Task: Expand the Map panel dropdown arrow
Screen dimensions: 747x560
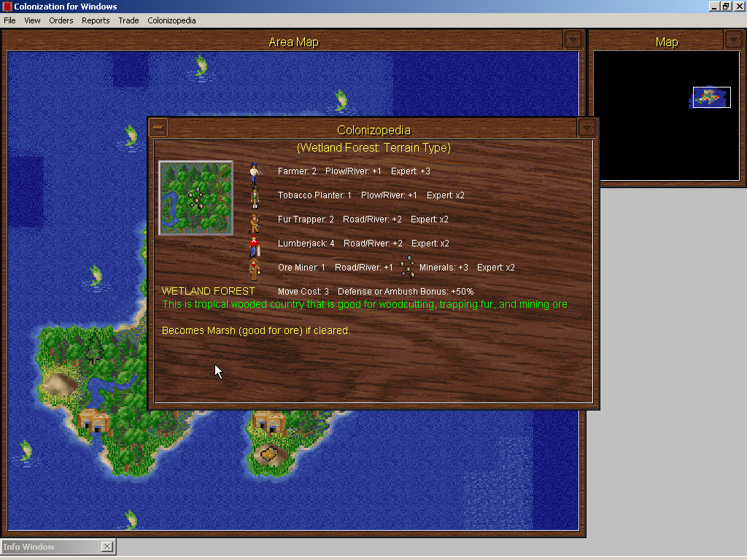Action: pos(734,39)
